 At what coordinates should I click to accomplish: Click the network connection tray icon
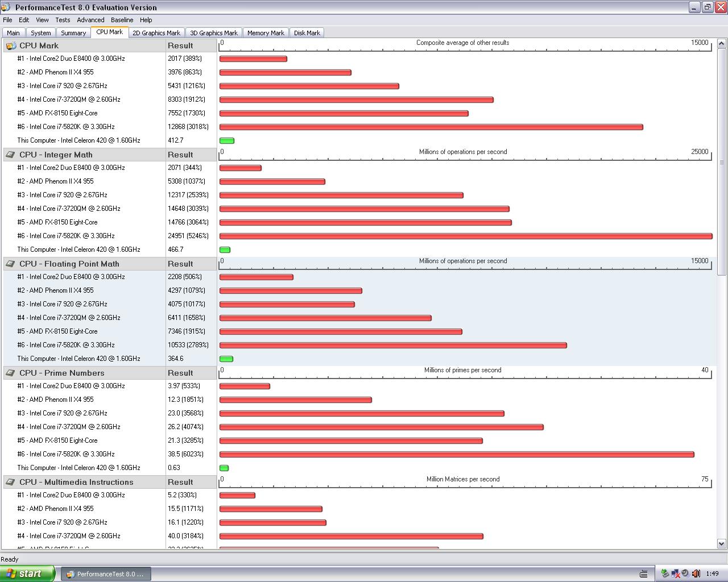pyautogui.click(x=675, y=573)
